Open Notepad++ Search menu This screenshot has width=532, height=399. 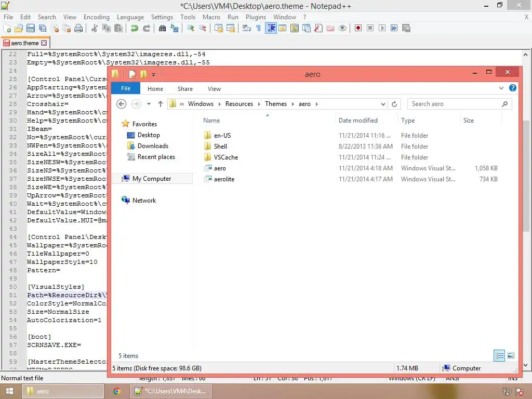[x=47, y=17]
